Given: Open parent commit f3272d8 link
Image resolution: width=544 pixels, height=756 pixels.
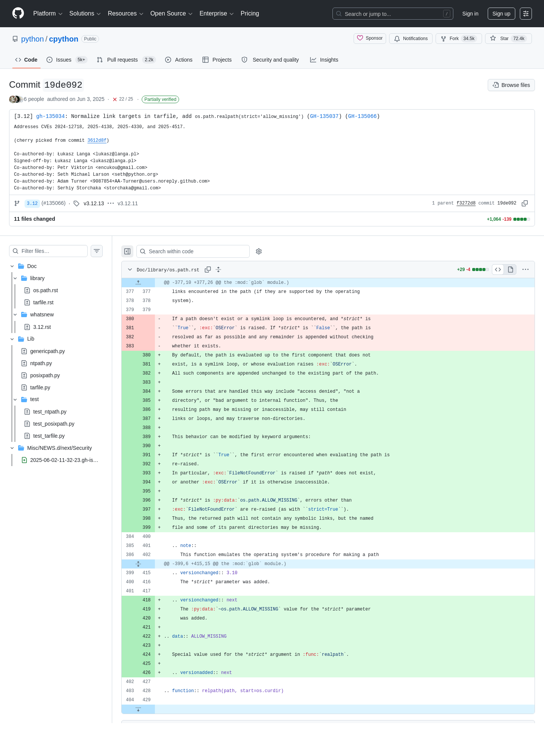Looking at the screenshot, I should (466, 203).
